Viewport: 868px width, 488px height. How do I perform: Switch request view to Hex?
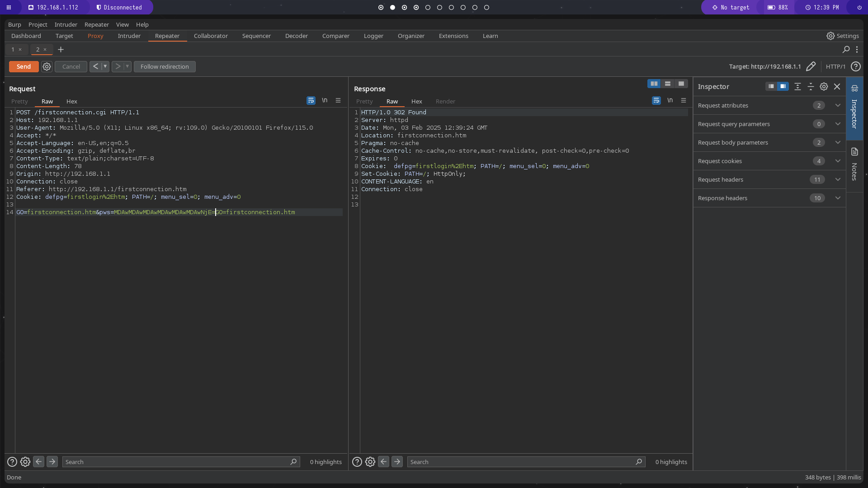pos(72,101)
